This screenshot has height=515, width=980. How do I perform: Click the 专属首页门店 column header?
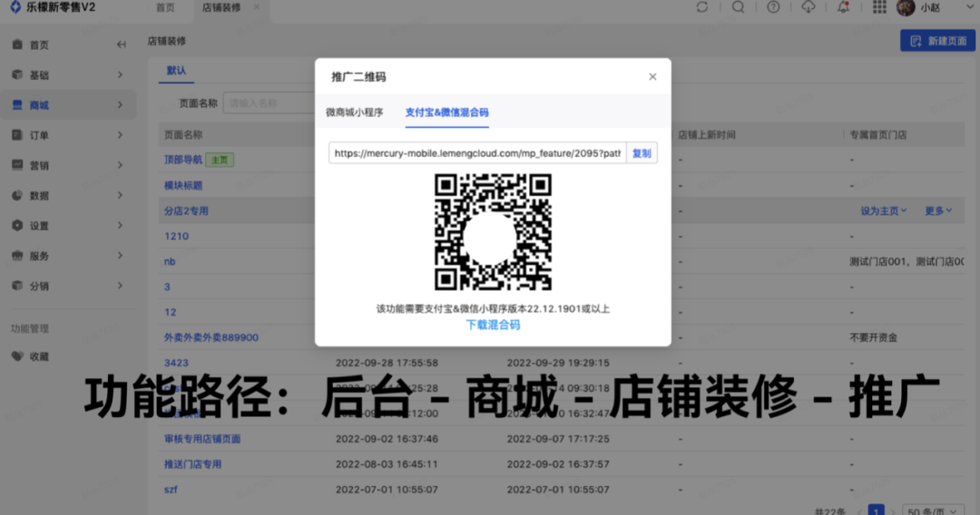tap(878, 135)
